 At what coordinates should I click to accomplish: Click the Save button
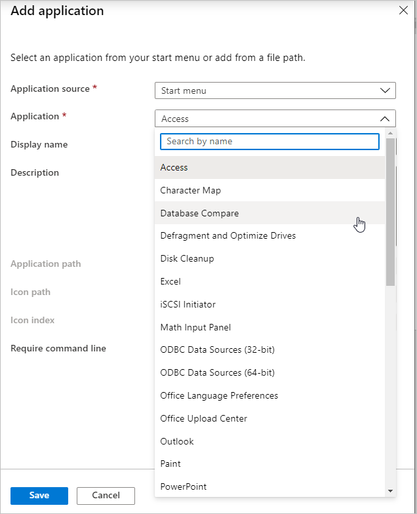(x=39, y=496)
